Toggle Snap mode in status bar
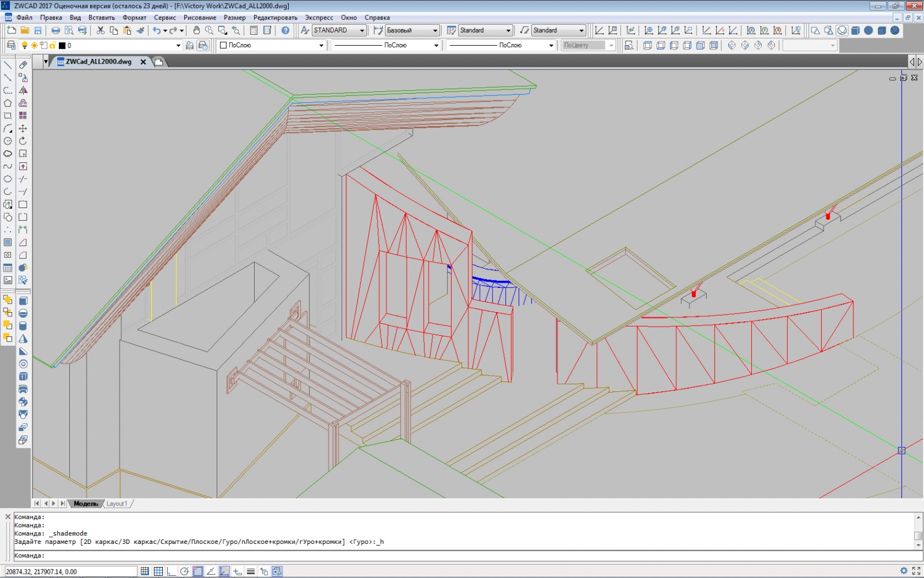 [145, 571]
